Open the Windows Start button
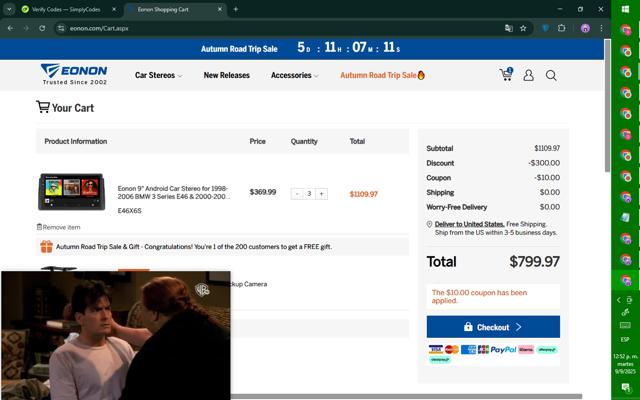The image size is (640, 400). point(625,9)
